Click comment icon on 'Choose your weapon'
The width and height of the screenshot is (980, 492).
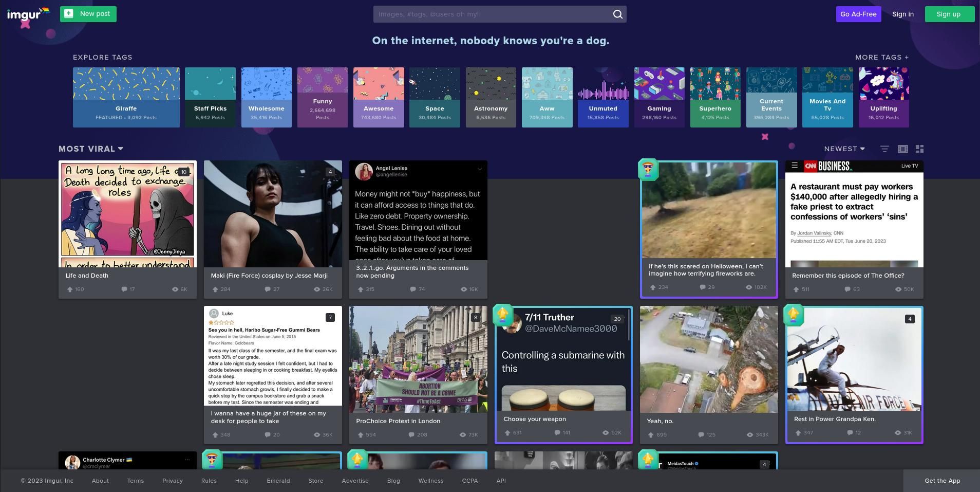[x=557, y=433]
